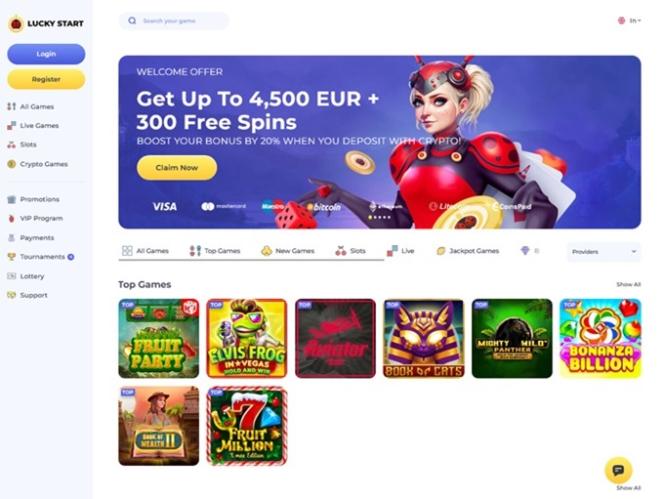The image size is (664, 499).
Task: Click the ladybug icon beside VIP Program
Action: 11,219
